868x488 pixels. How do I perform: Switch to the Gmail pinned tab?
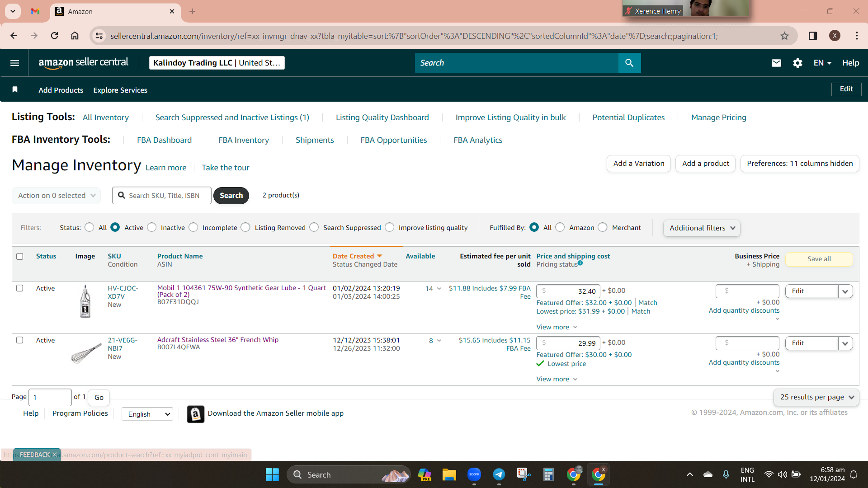[35, 11]
